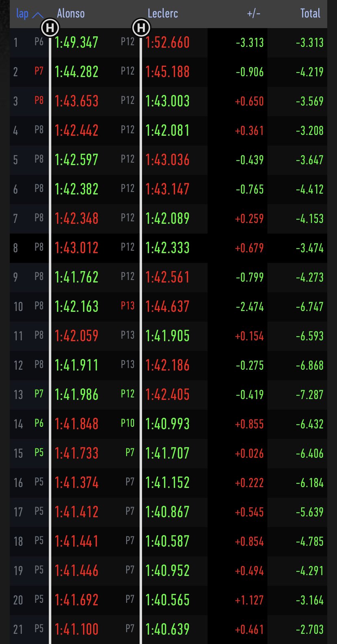Select delta +0.650
The width and height of the screenshot is (337, 644).
point(249,101)
